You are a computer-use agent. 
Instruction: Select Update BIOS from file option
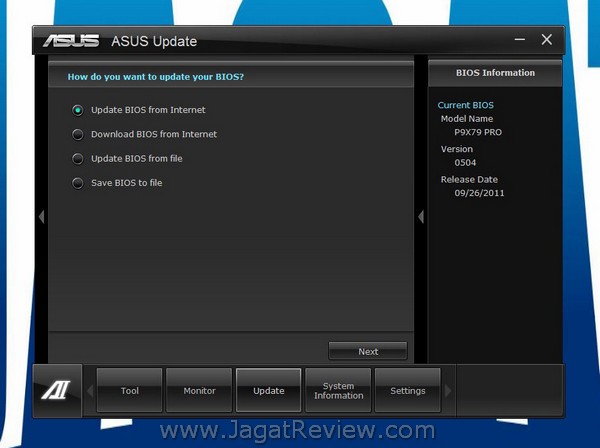pyautogui.click(x=78, y=158)
